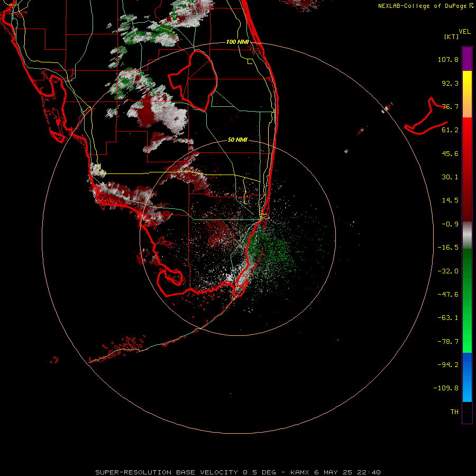The image size is (476, 476).
Task: Click the 14.5 legend value
Action: (x=450, y=200)
